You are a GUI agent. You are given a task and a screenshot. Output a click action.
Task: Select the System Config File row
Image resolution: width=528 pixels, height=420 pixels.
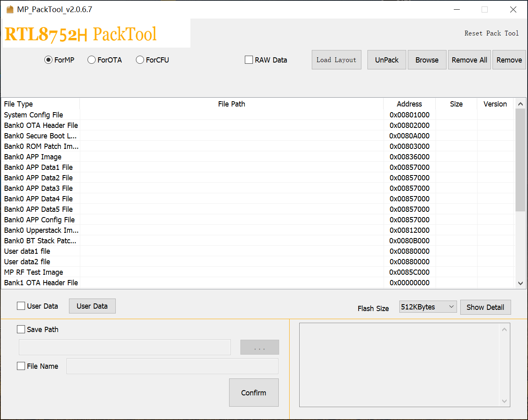click(258, 115)
